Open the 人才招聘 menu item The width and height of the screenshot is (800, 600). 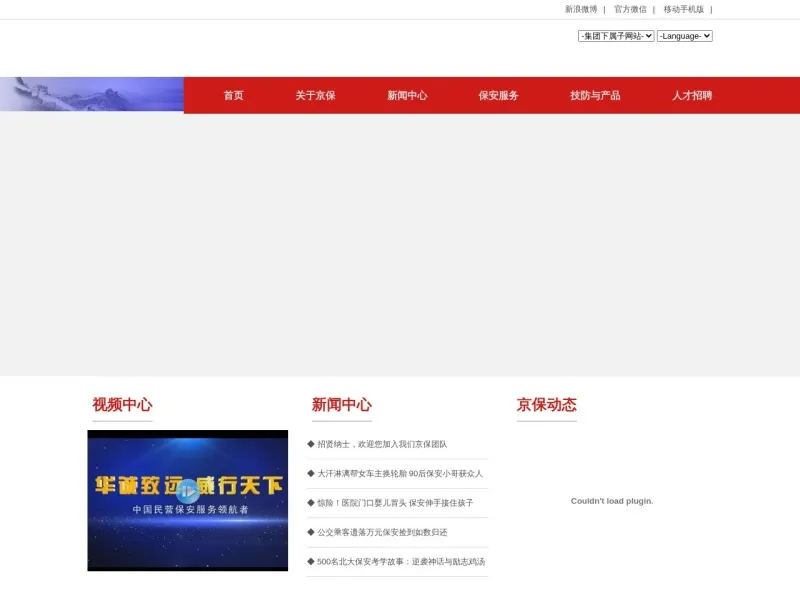[x=692, y=95]
